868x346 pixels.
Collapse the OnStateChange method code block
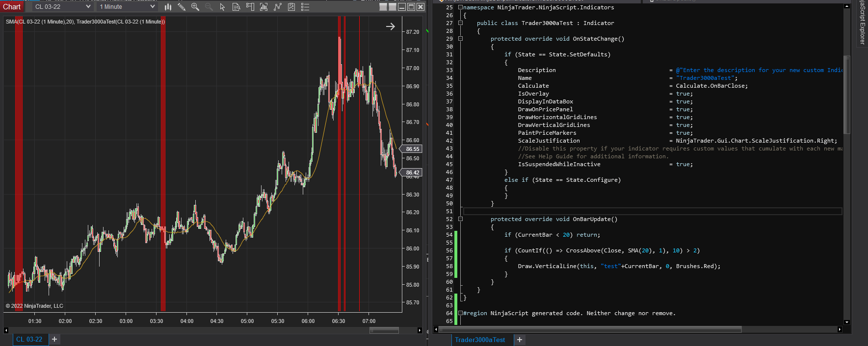[x=460, y=39]
